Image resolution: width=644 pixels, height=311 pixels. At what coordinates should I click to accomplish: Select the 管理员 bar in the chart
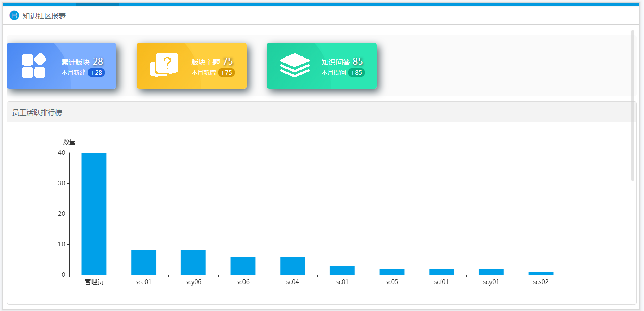pyautogui.click(x=94, y=214)
